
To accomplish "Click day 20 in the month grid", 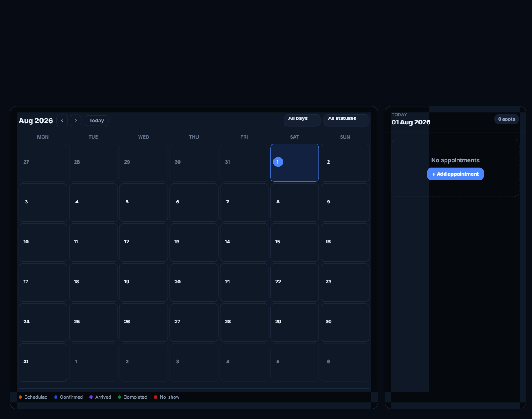I will 194,283.
